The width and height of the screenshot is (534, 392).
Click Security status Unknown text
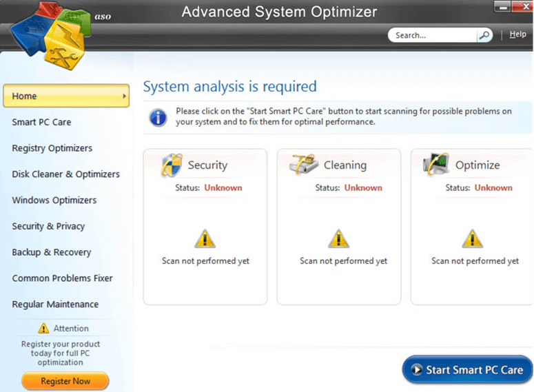tap(223, 187)
